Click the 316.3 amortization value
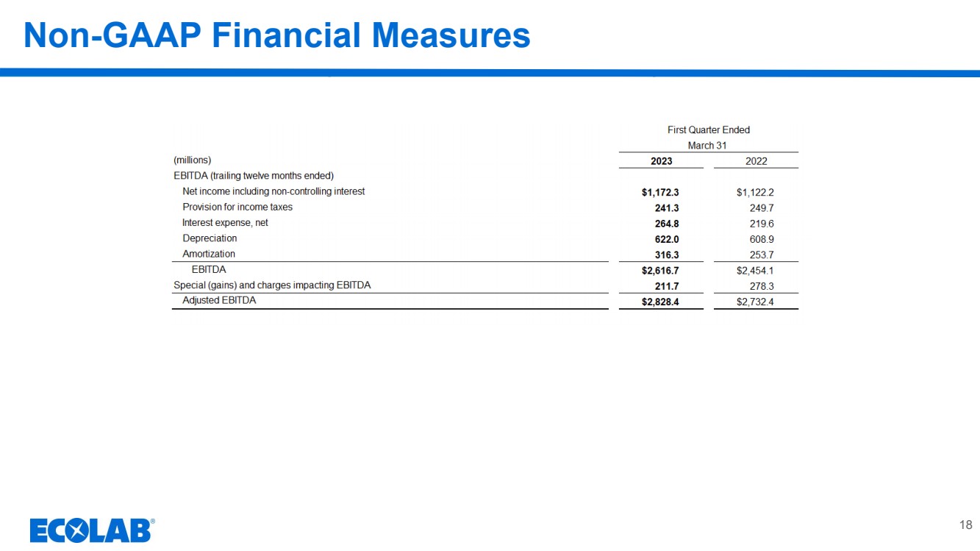Screen dimensions: 980x551 coord(667,255)
